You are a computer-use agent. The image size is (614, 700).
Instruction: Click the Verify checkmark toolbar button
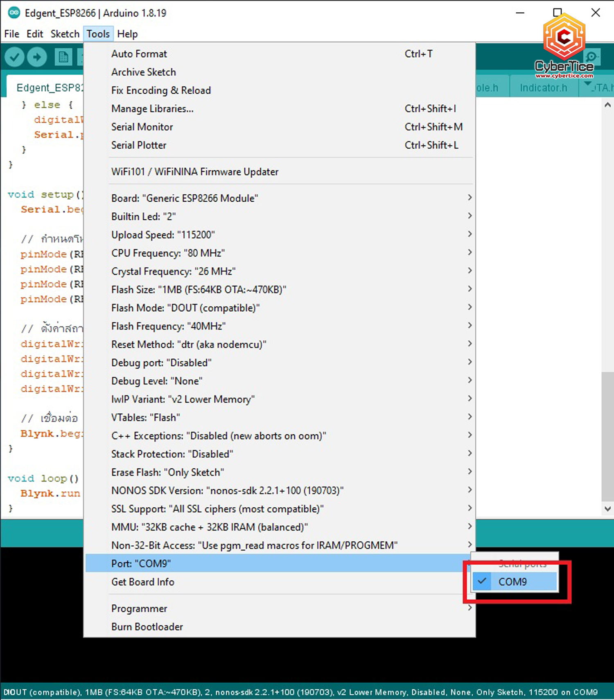pos(15,57)
